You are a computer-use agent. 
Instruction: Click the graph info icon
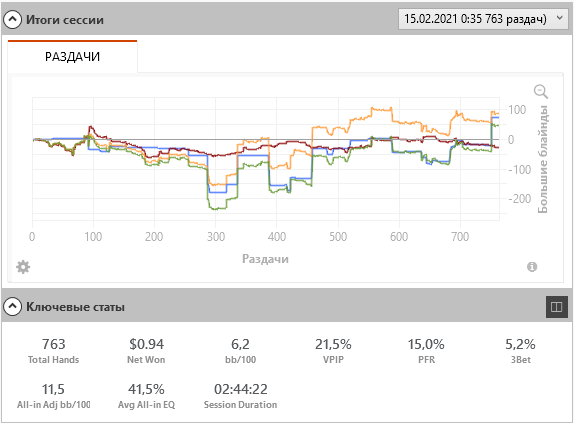pos(532,267)
